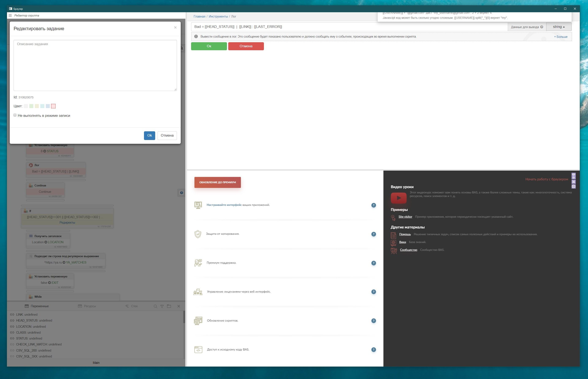
Task: Close the variables panel with X icon
Action: pos(179,306)
